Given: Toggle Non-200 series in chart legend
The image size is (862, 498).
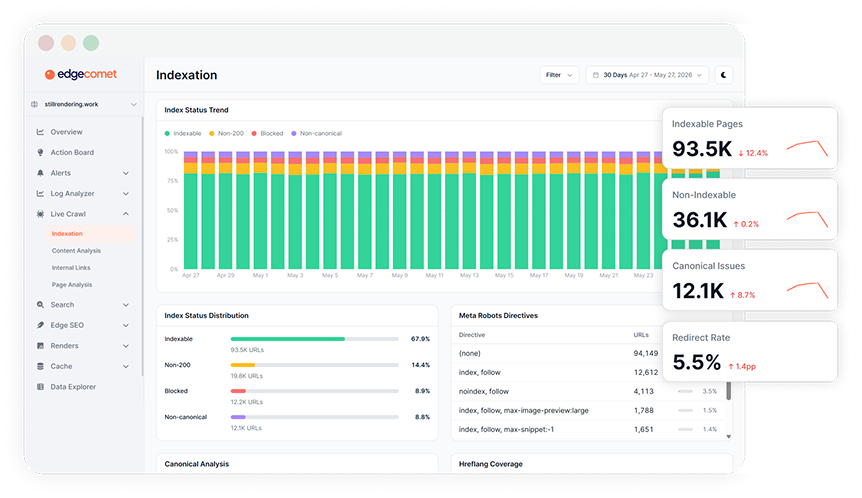Looking at the screenshot, I should (226, 134).
